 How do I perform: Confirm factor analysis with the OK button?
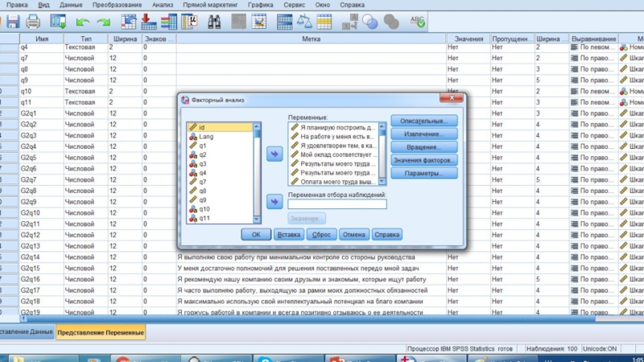pos(256,235)
